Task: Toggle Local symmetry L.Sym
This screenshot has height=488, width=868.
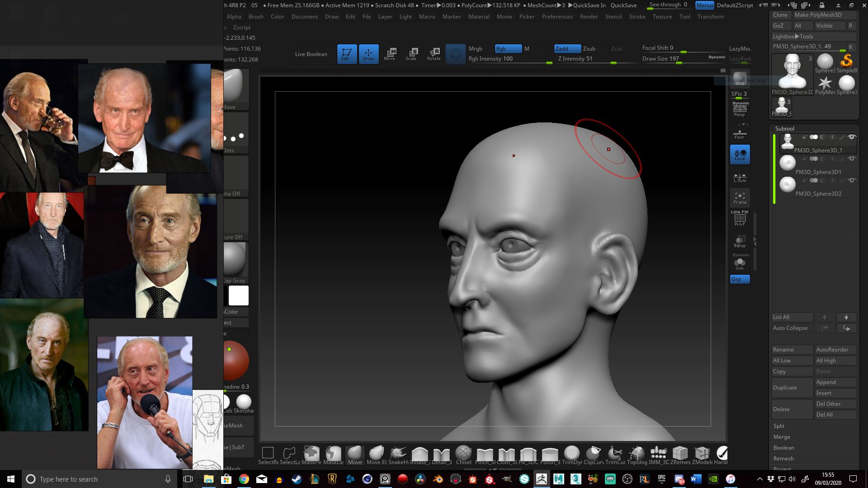Action: point(740,178)
